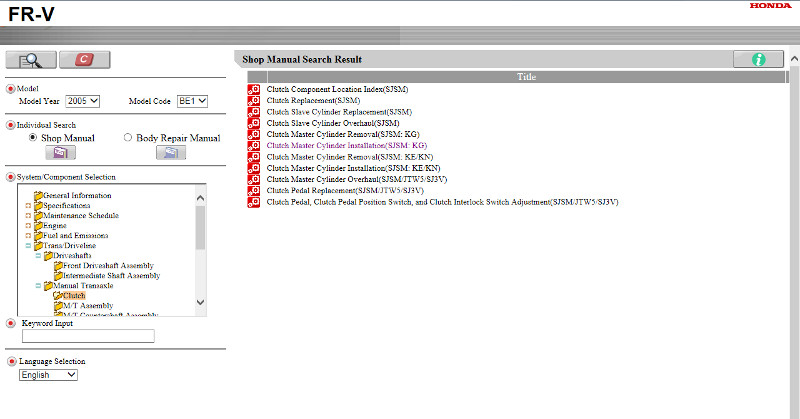Expand the Engine tree node

click(28, 226)
